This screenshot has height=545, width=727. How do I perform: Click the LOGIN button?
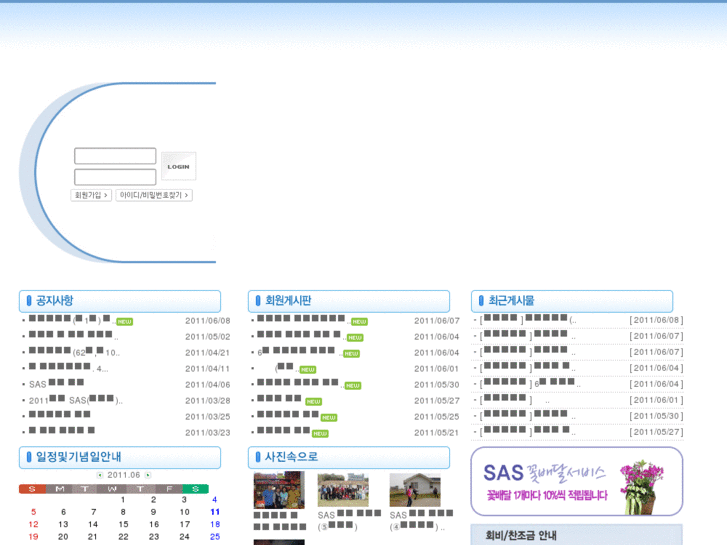click(x=179, y=166)
